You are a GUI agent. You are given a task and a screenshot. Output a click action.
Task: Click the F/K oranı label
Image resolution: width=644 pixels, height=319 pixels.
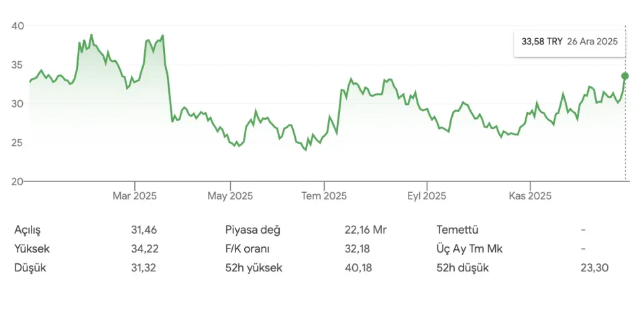(x=248, y=248)
